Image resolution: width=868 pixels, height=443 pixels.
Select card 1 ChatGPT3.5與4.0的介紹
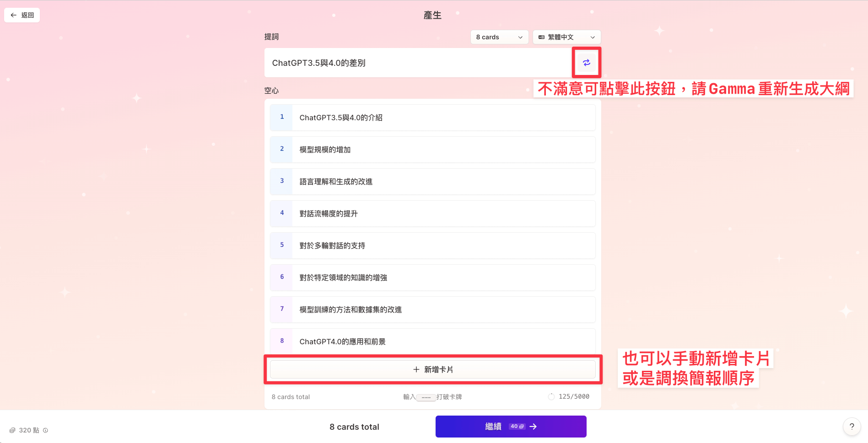pyautogui.click(x=443, y=117)
